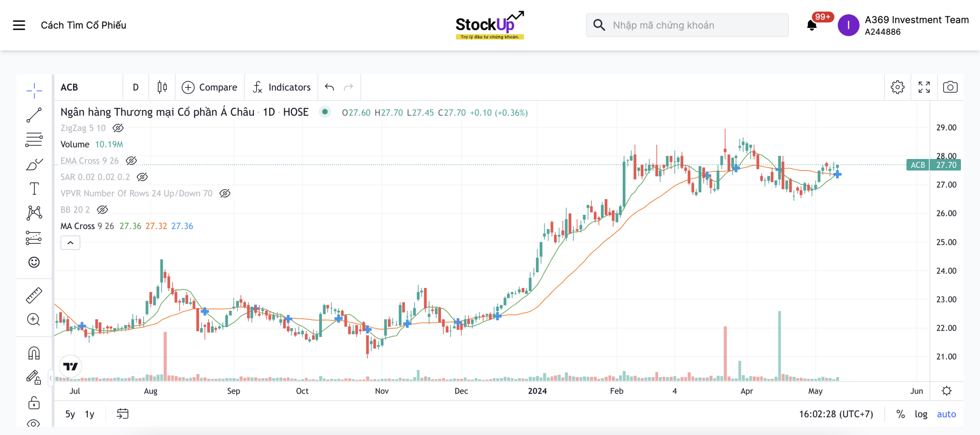Select the XABCD pattern tool
The image size is (980, 435).
[34, 213]
